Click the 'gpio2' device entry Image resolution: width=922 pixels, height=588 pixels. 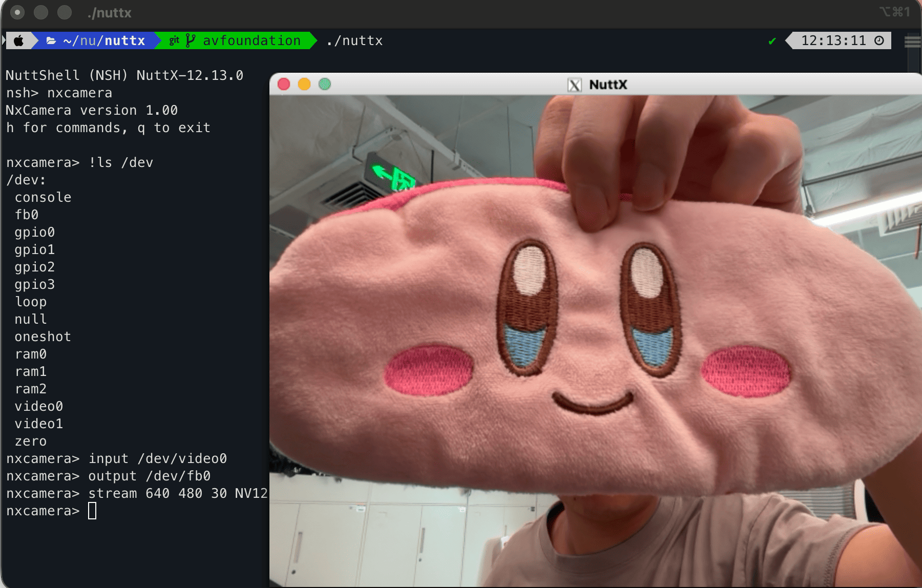pos(35,267)
